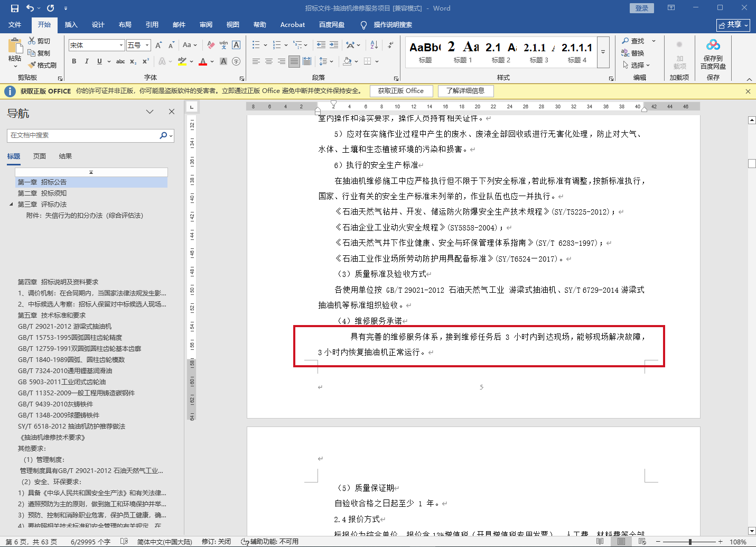Decrease the font size with shrink font
756x547 pixels.
171,45
